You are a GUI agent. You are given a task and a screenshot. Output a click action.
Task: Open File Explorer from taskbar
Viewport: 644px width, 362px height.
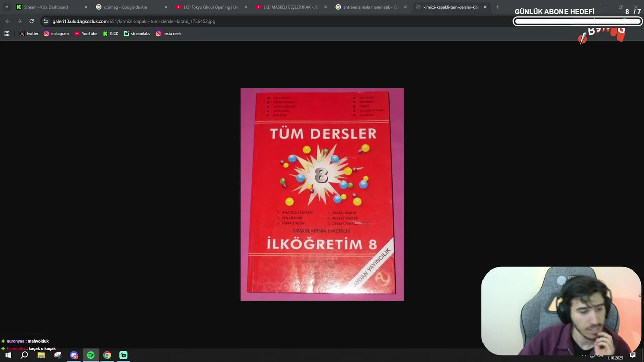coord(41,355)
